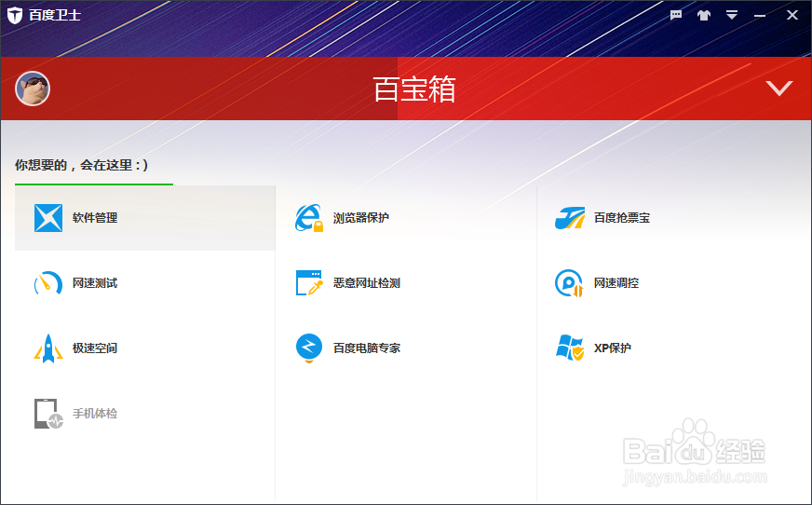This screenshot has width=812, height=505.
Task: Open the 极速空间 rocket icon
Action: tap(48, 348)
